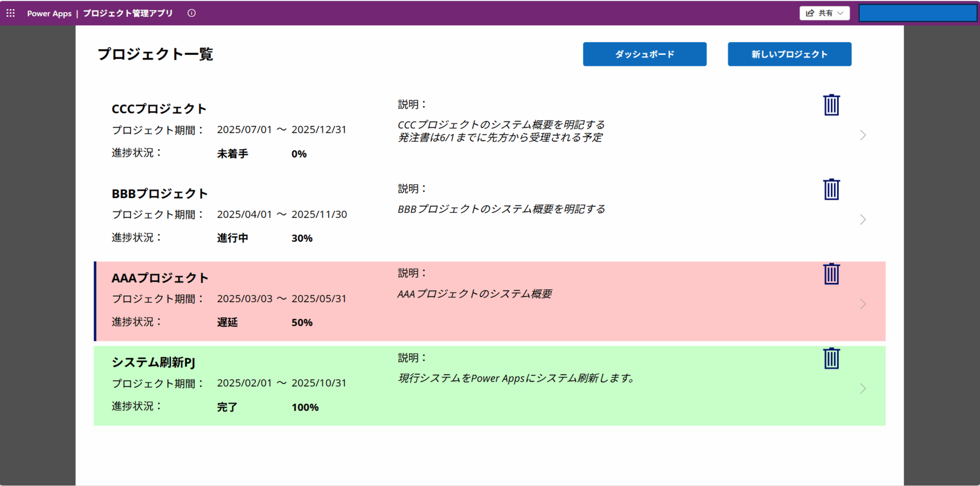Expand BBBプロジェクト details with its chevron
Viewport: 980px width, 486px height.
coord(863,220)
